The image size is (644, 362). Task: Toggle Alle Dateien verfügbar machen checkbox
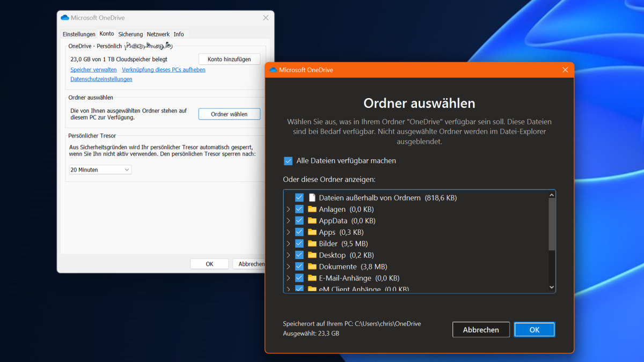288,161
